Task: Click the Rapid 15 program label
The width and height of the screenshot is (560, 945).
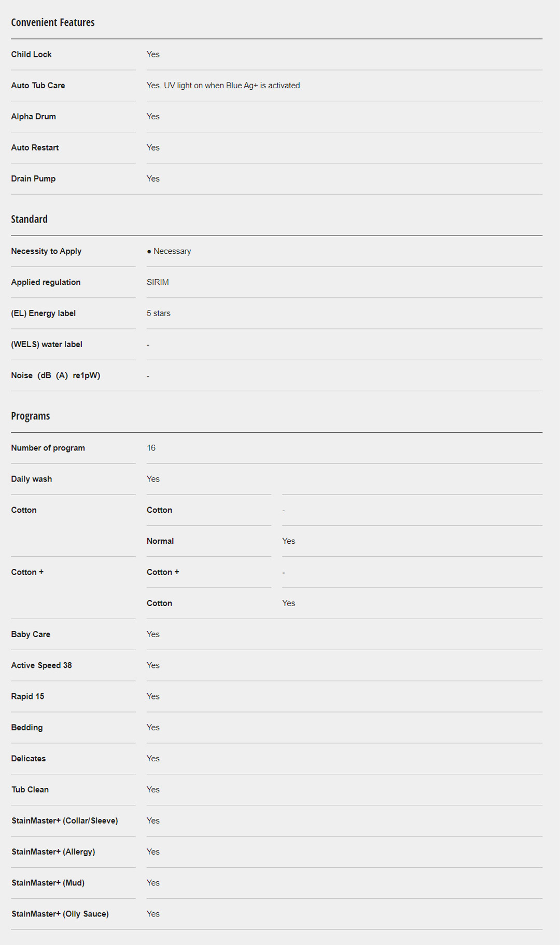Action: pyautogui.click(x=27, y=697)
